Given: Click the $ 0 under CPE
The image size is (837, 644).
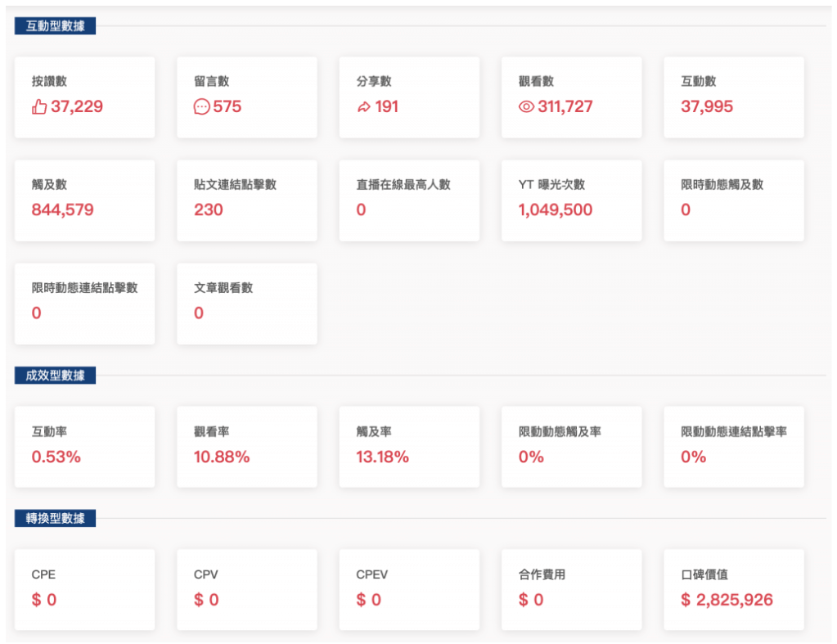Looking at the screenshot, I should 43,600.
